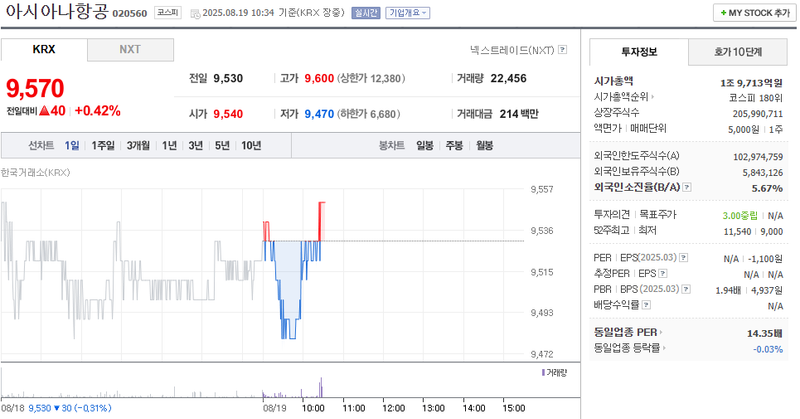Screen dimensions: 800x419
Task: Click the 거래량 legend marker
Action: (543, 373)
